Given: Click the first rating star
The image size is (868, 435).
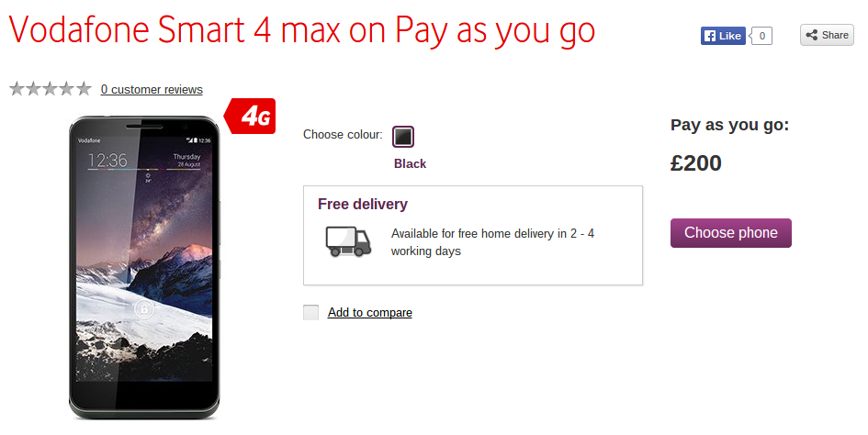Looking at the screenshot, I should (x=17, y=88).
